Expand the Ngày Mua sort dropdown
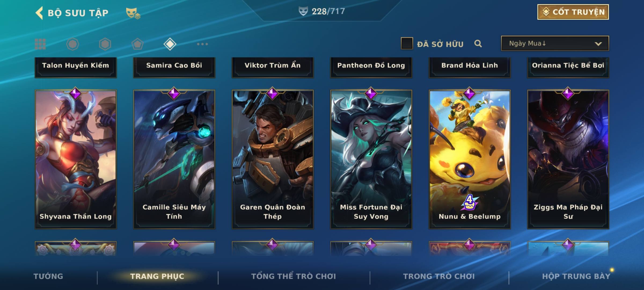The width and height of the screenshot is (644, 290). 555,43
